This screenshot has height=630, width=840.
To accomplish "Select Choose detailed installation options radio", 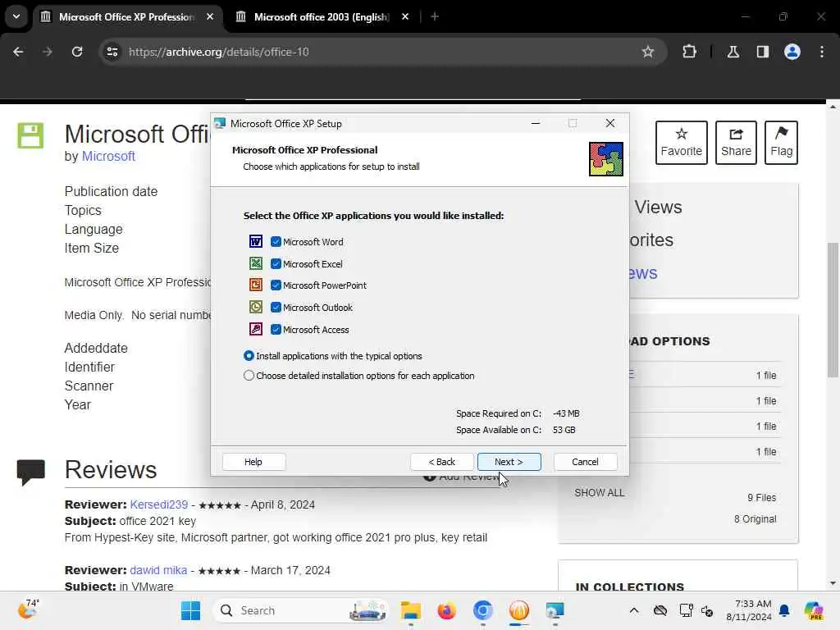I will 249,376.
